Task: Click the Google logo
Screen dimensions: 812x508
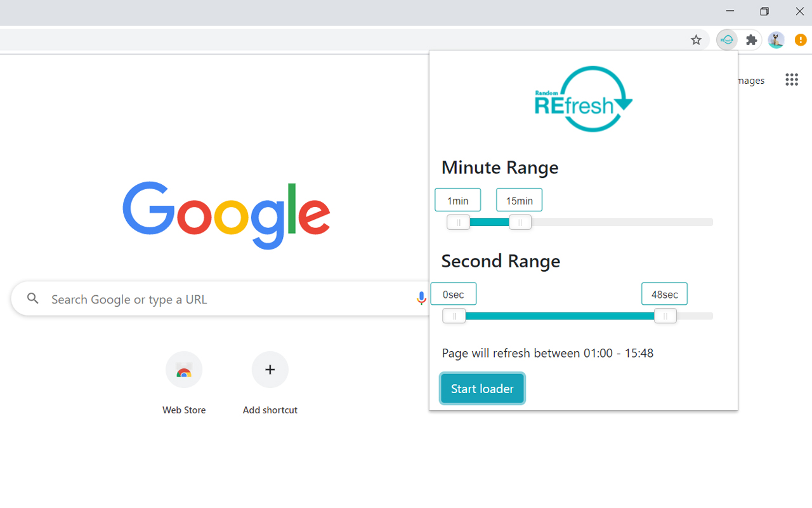Action: pos(226,216)
